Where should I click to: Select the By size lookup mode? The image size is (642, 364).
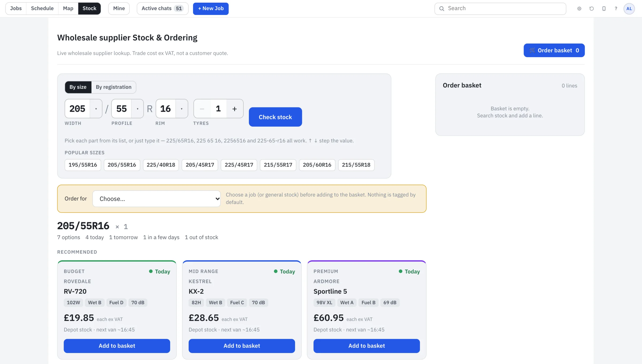click(x=78, y=87)
